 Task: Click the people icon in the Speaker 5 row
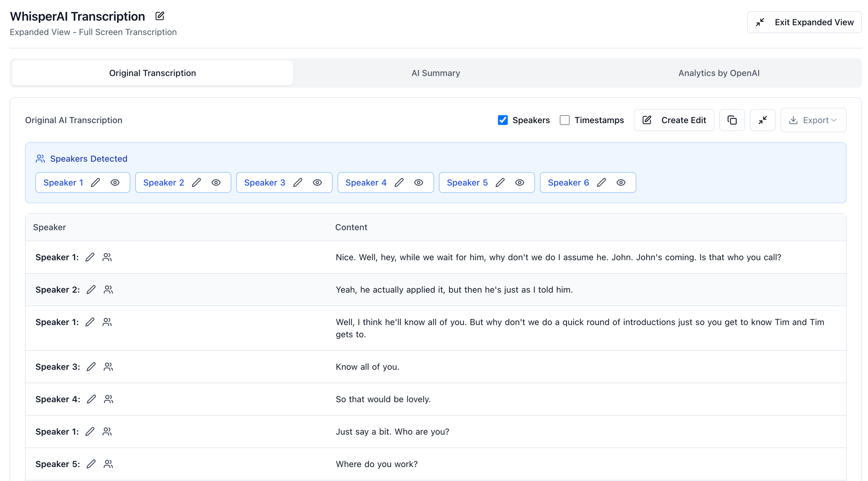click(108, 464)
